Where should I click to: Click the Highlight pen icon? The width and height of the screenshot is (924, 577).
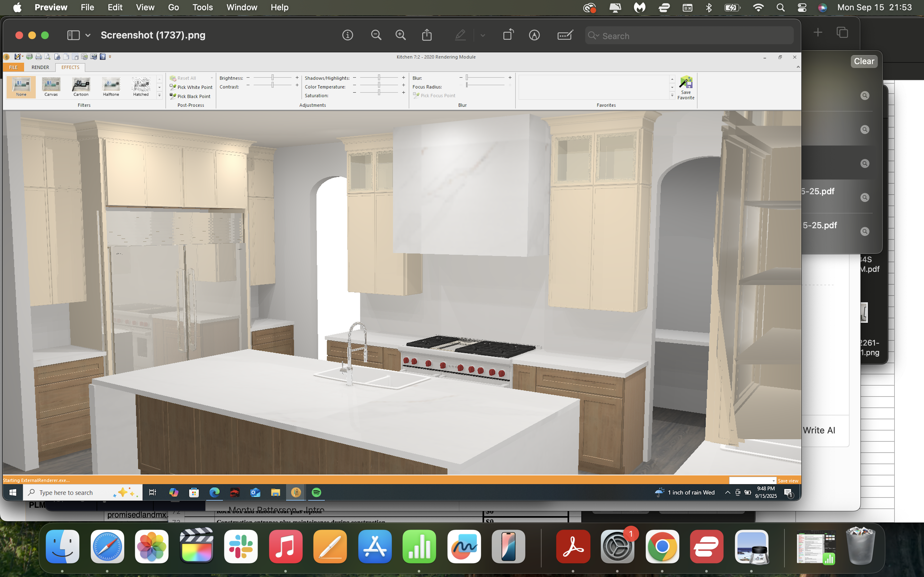460,36
